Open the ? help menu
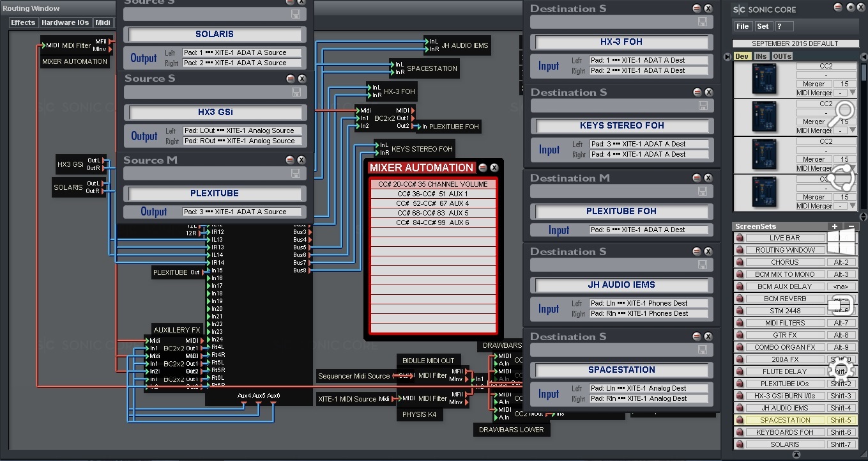The height and width of the screenshot is (461, 868). coord(784,26)
